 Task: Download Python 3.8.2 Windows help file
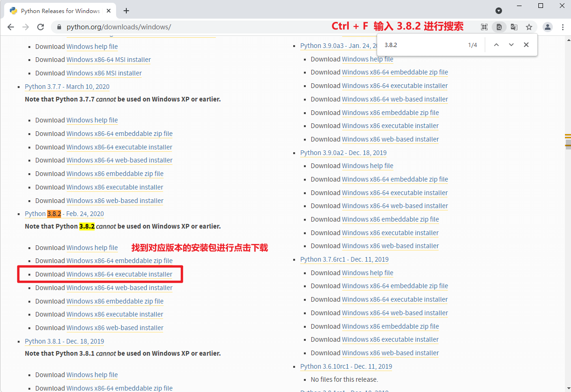click(92, 248)
